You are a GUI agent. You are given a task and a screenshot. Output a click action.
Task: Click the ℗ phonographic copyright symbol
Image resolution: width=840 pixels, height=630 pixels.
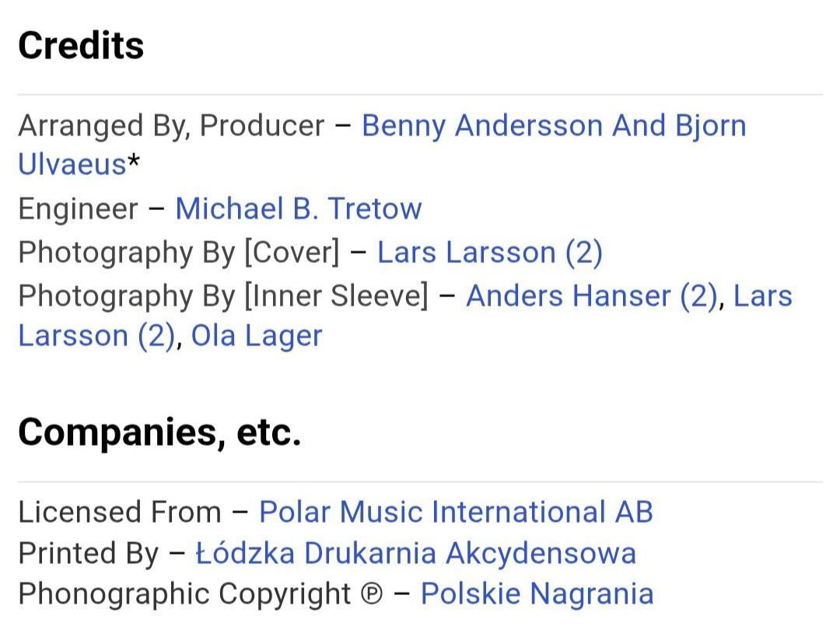(372, 594)
